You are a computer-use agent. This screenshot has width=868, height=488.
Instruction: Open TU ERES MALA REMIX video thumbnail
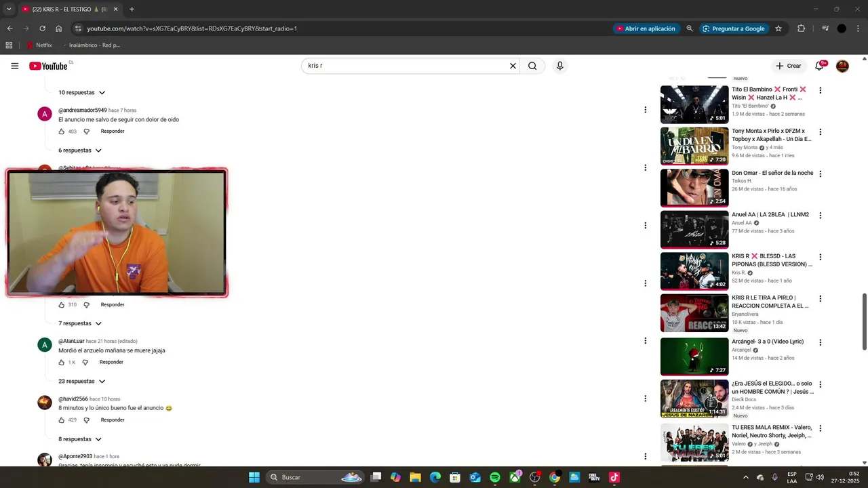694,443
